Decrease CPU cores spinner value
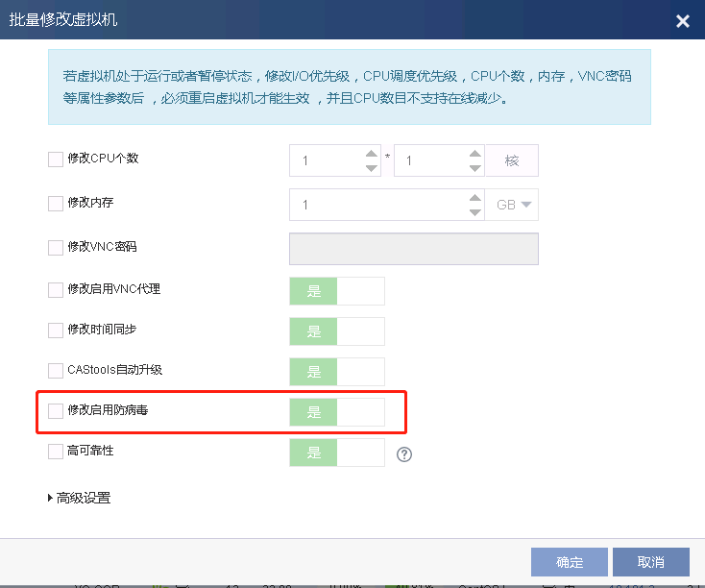This screenshot has width=705, height=588. click(474, 168)
